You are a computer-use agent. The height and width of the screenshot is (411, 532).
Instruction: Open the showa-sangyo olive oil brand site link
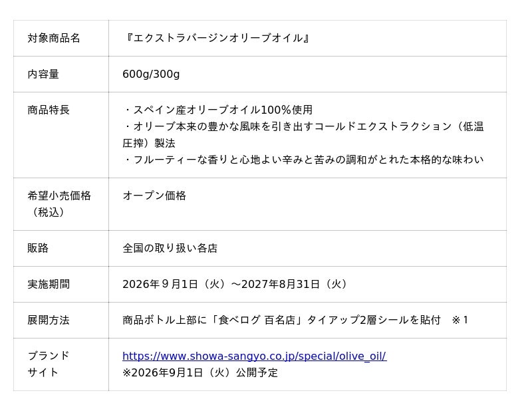click(254, 356)
